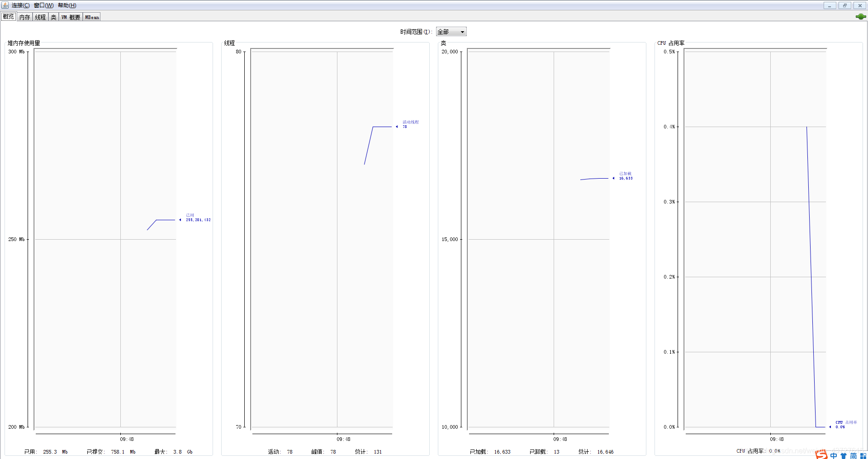Click the 已提交: 758.1 Mb value

click(x=111, y=452)
